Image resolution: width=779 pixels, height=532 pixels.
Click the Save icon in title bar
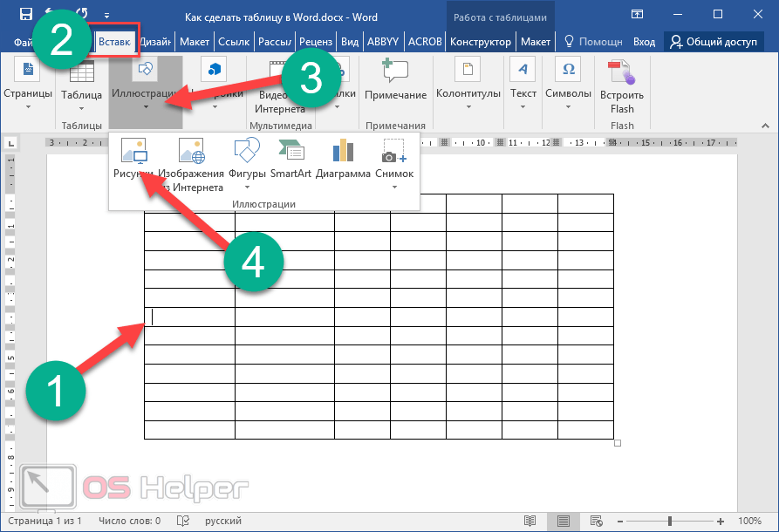tap(26, 15)
